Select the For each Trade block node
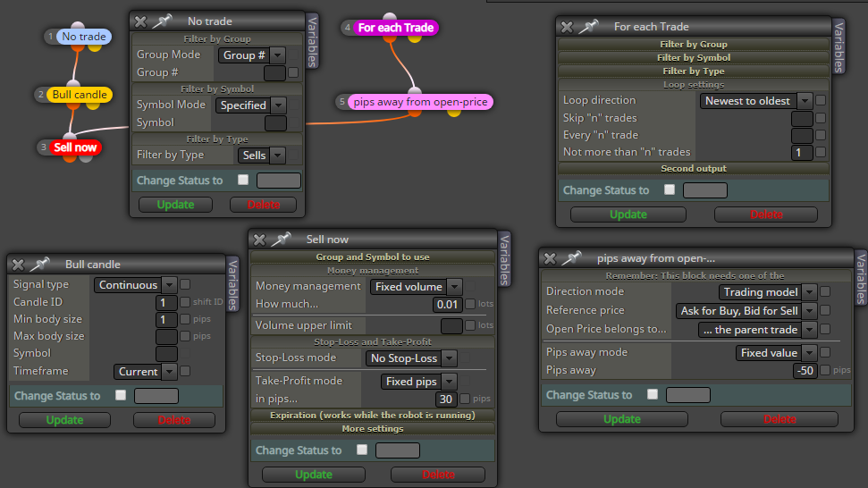This screenshot has height=488, width=868. 395,28
